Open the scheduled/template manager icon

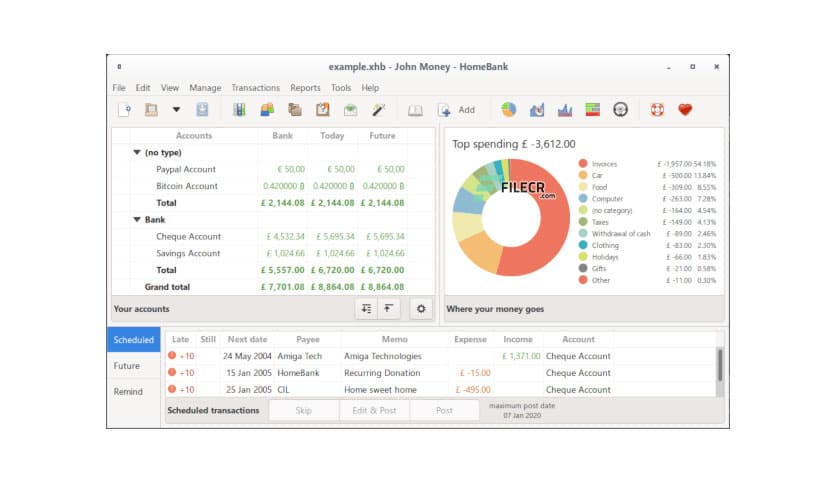[323, 110]
